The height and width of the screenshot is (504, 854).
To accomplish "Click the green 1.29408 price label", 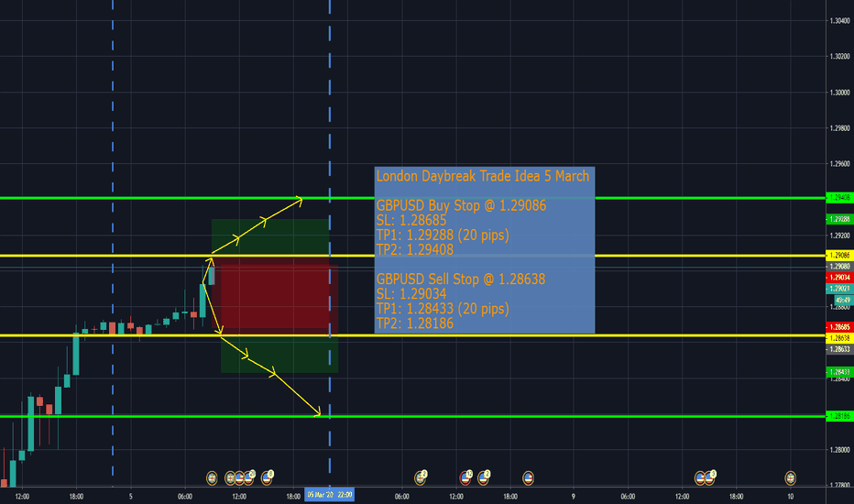I will [x=839, y=197].
